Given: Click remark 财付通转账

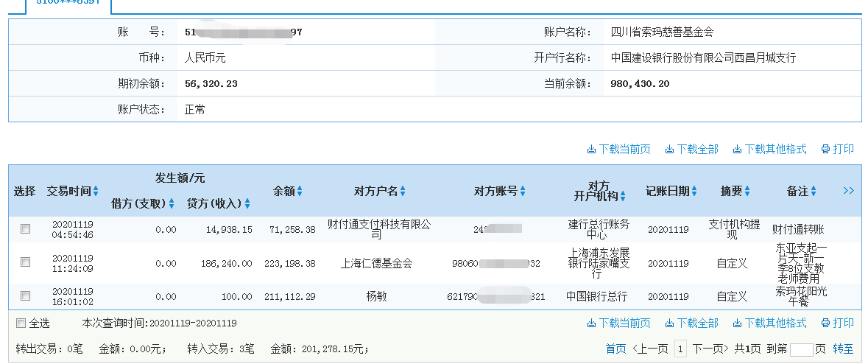Looking at the screenshot, I should point(798,229).
